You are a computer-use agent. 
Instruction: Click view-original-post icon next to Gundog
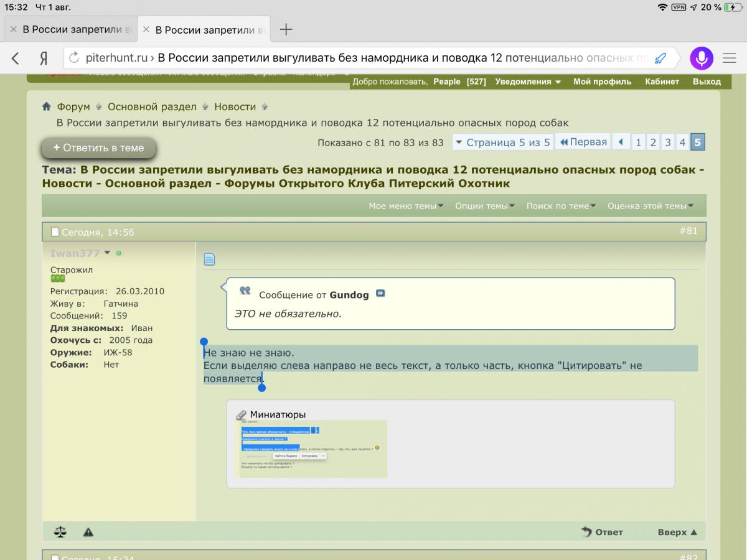coord(380,294)
